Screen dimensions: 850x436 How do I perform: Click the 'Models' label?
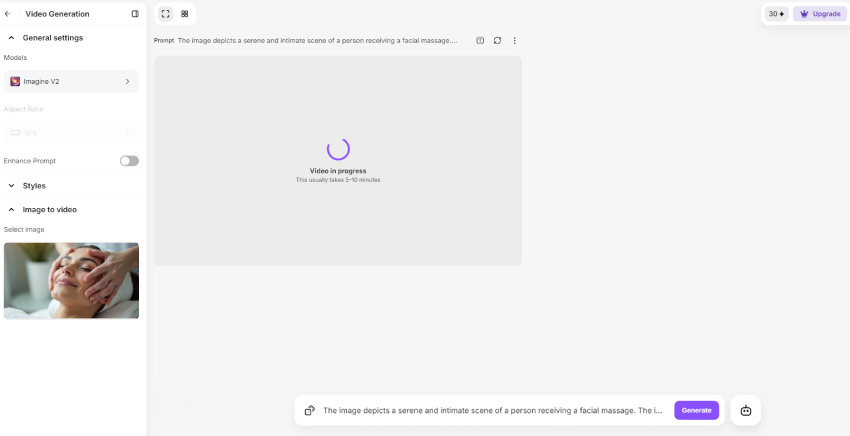pyautogui.click(x=15, y=57)
